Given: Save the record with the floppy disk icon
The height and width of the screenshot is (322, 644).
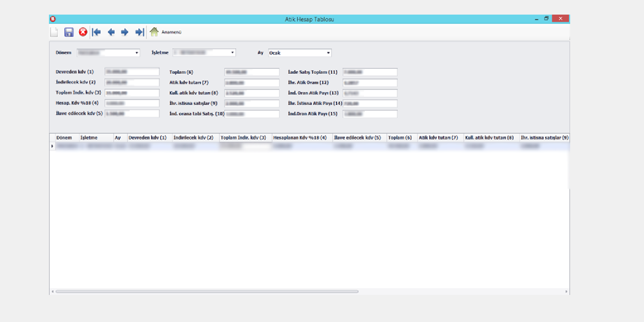Looking at the screenshot, I should click(x=69, y=32).
